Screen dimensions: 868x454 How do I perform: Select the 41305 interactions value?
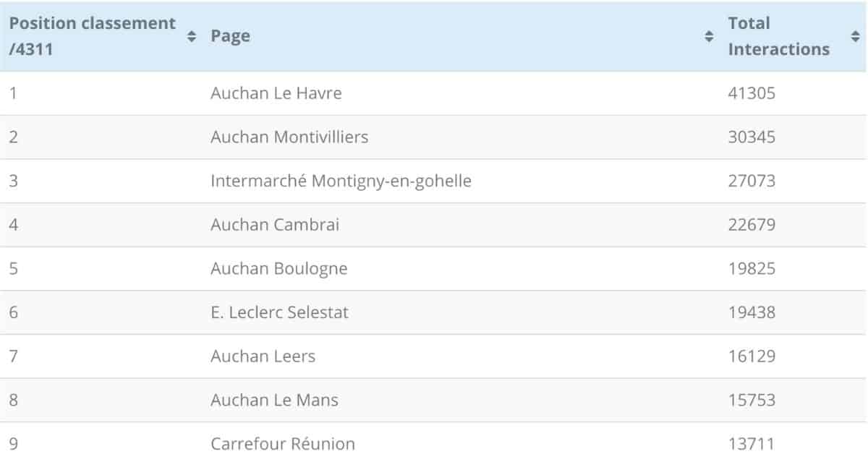pyautogui.click(x=752, y=93)
